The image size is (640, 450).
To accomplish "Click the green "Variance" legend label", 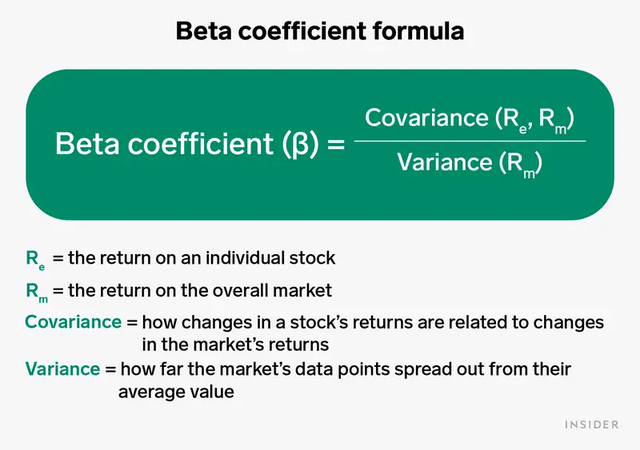I will click(62, 370).
